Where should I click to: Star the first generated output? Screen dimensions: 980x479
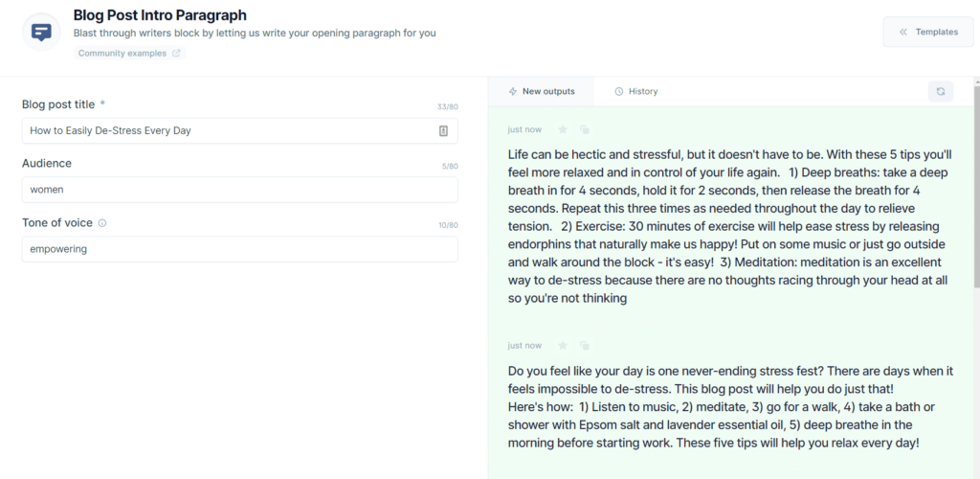click(563, 129)
